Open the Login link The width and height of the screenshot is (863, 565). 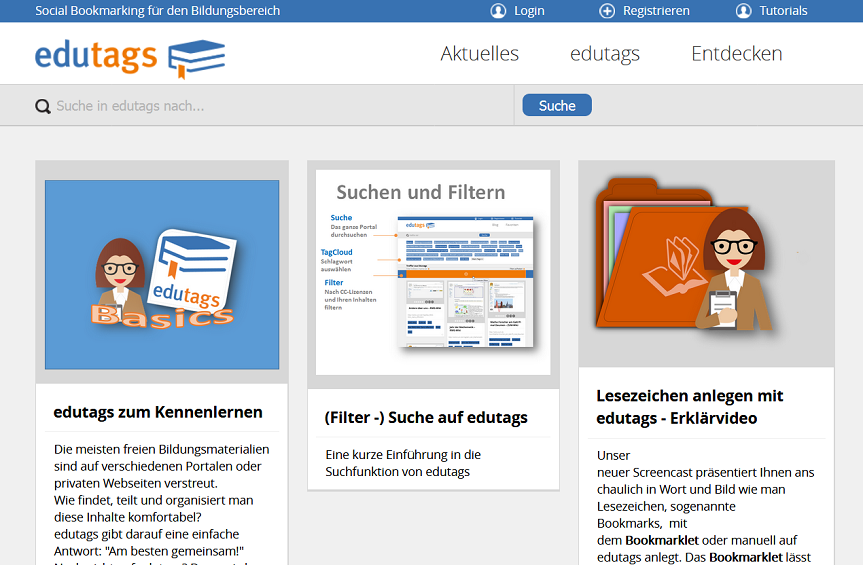529,11
